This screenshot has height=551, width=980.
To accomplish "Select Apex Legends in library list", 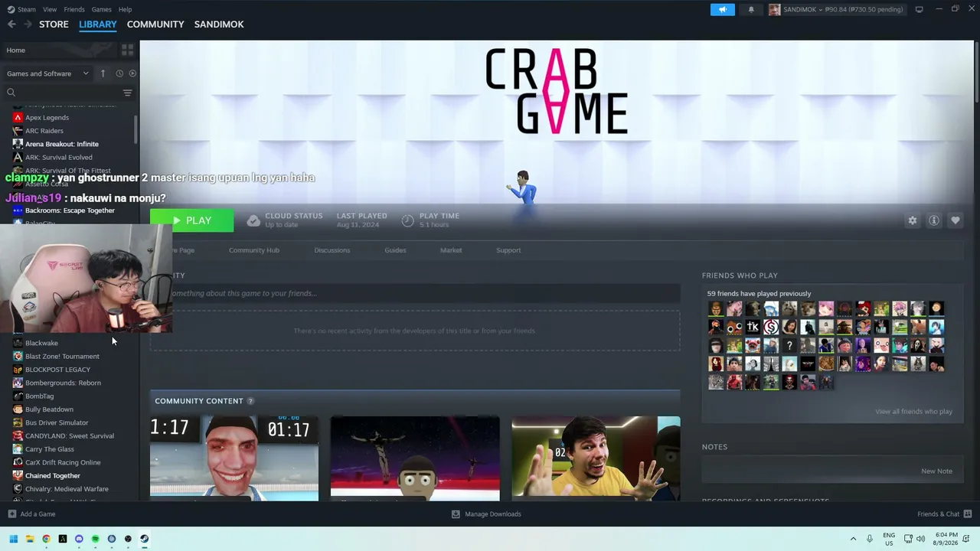I will click(x=47, y=118).
